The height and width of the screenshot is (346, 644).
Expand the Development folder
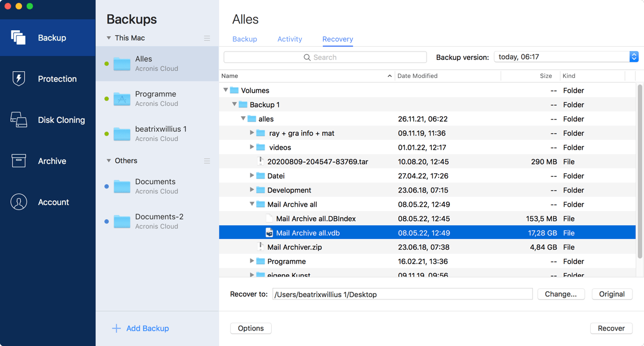point(251,190)
